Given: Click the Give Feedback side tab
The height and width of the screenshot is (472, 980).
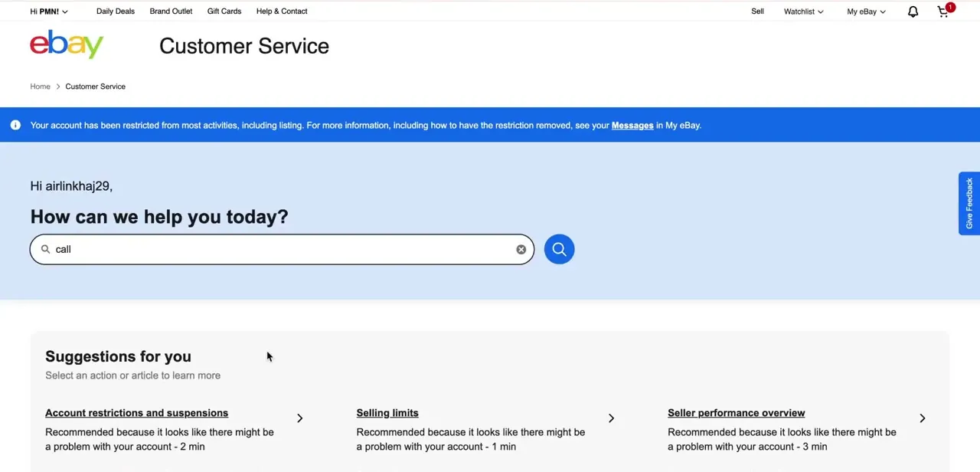Looking at the screenshot, I should (x=969, y=203).
